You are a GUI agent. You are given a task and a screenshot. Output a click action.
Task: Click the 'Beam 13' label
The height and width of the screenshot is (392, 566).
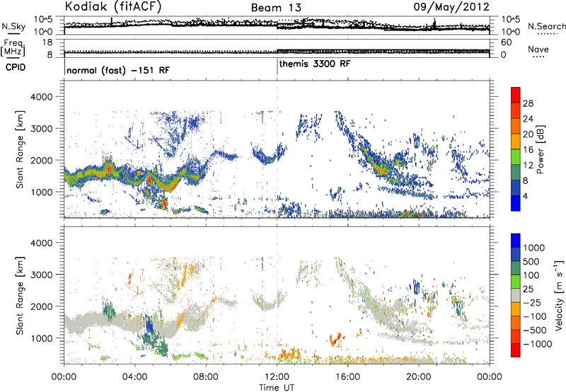[x=276, y=8]
